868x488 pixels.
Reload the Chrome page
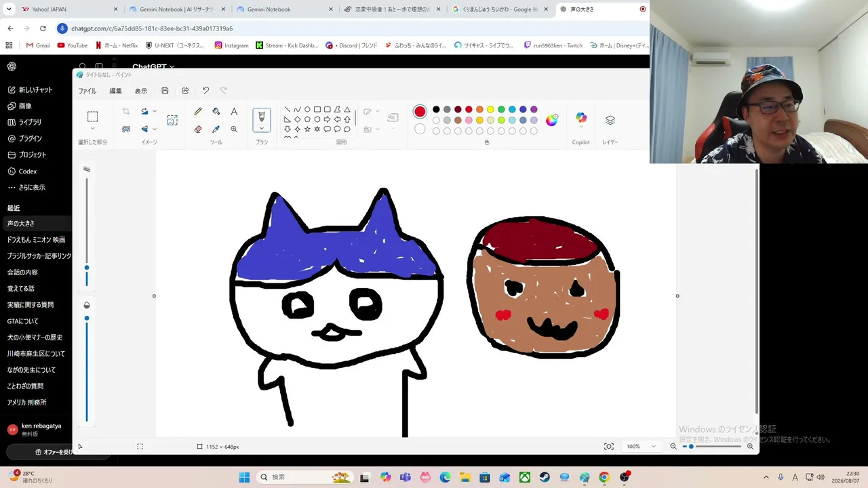point(43,28)
